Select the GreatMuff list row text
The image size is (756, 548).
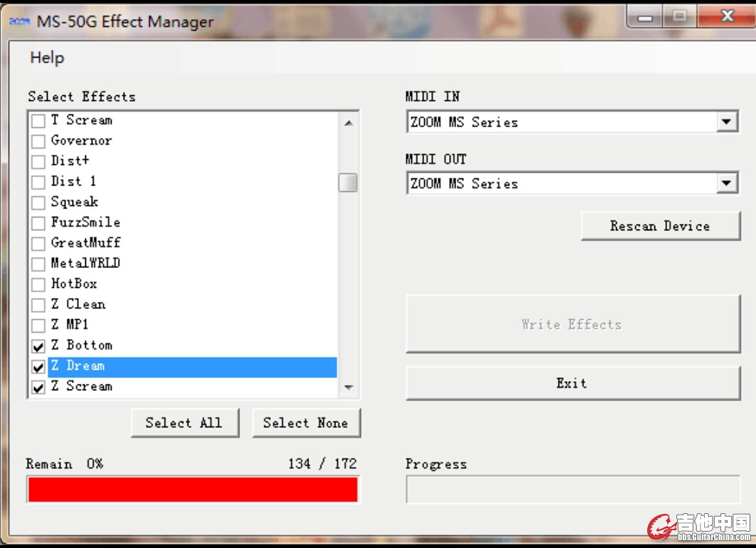[x=86, y=242]
